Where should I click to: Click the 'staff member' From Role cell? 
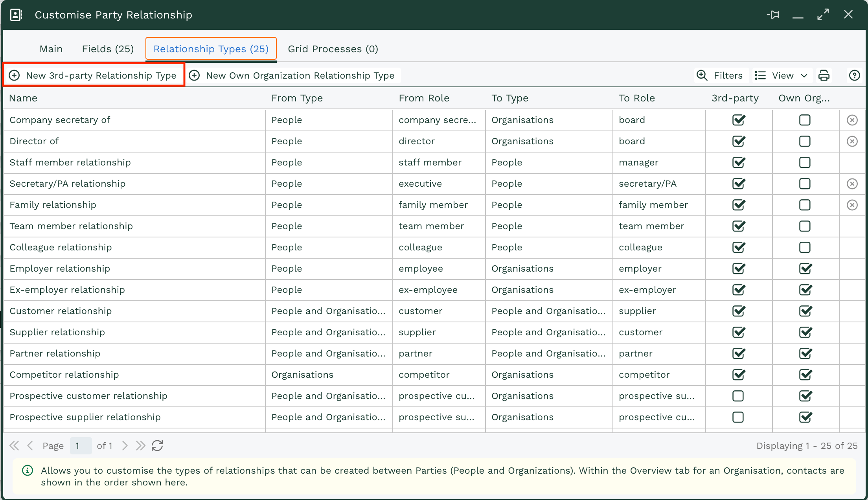439,162
